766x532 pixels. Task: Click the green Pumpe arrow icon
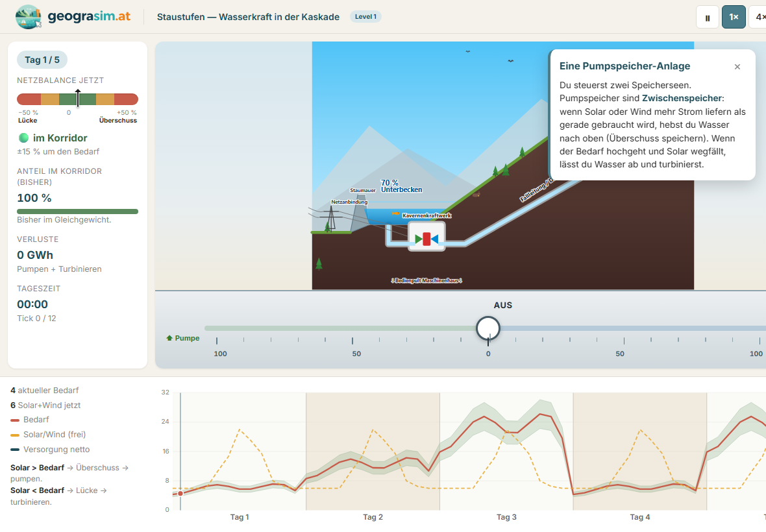point(169,338)
